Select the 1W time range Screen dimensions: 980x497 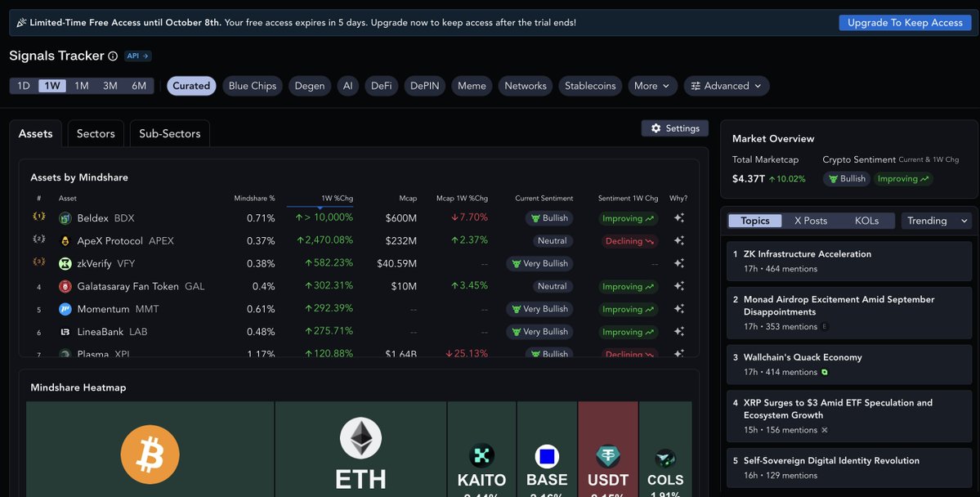tap(51, 86)
